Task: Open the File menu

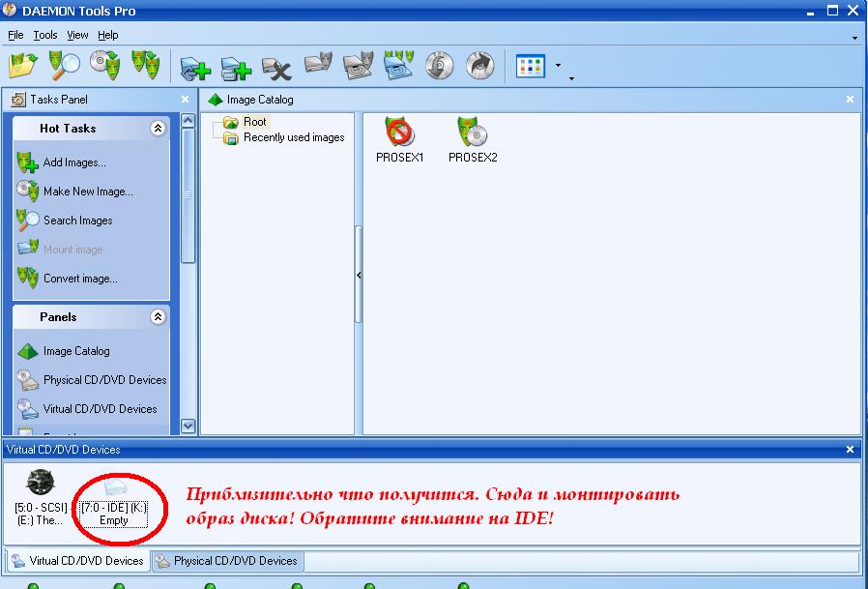Action: pos(15,35)
